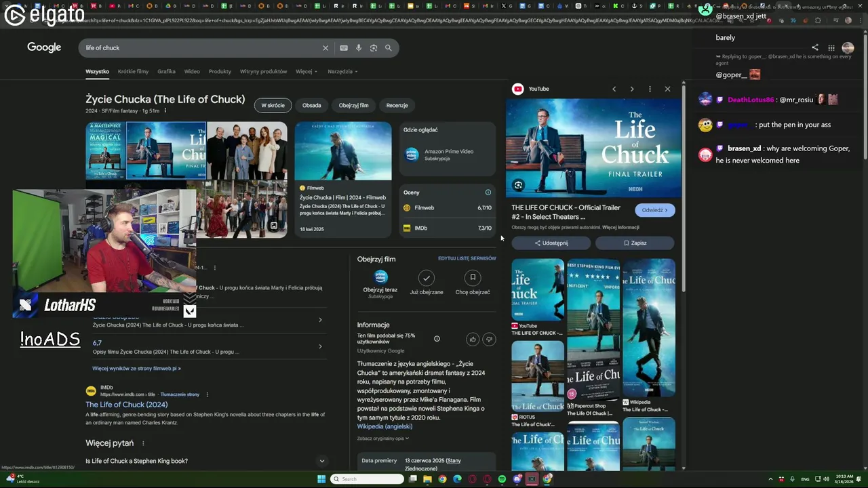Screen dimensions: 868x488
Task: Open the Amazon Prime Video streaming option
Action: 448,155
